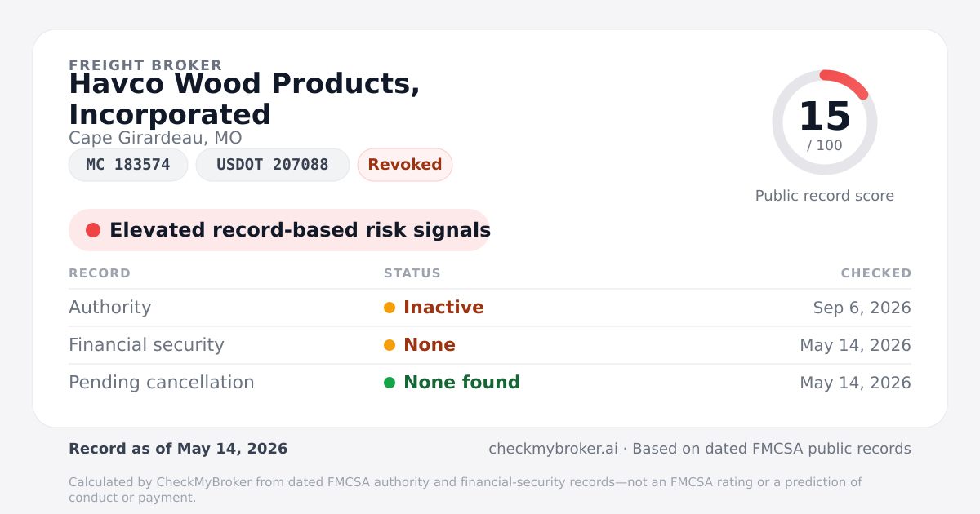Click the orange dot next to None status
Image resolution: width=980 pixels, height=514 pixels.
point(390,345)
